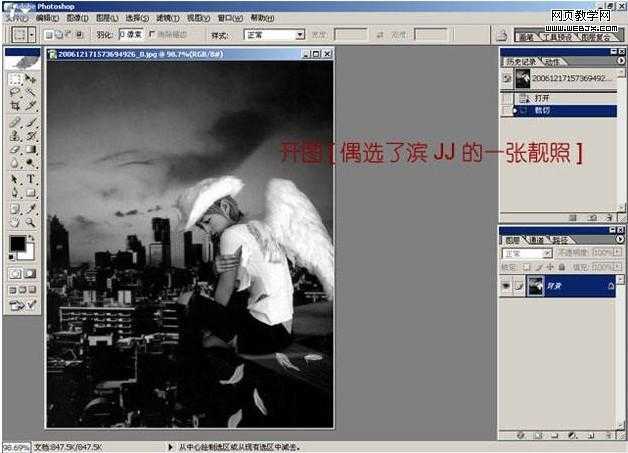Image resolution: width=628 pixels, height=453 pixels.
Task: Select the Blur tool
Action: click(x=15, y=163)
